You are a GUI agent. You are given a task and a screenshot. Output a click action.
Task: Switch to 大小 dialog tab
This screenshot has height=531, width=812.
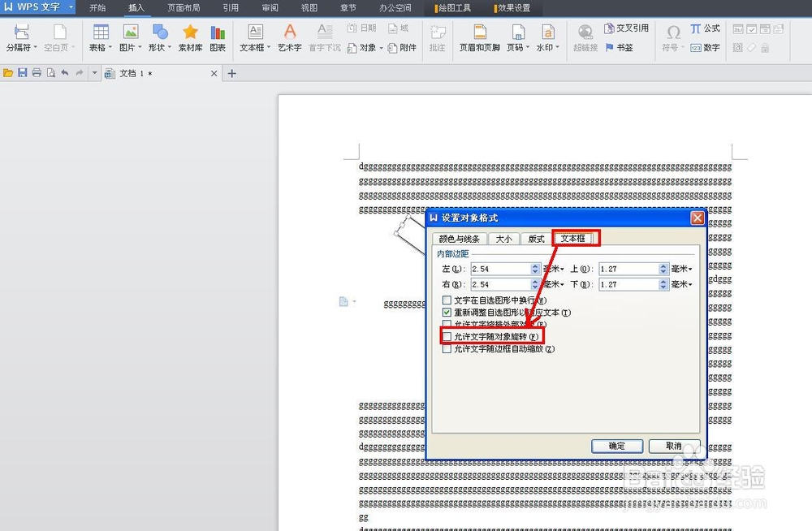(504, 239)
